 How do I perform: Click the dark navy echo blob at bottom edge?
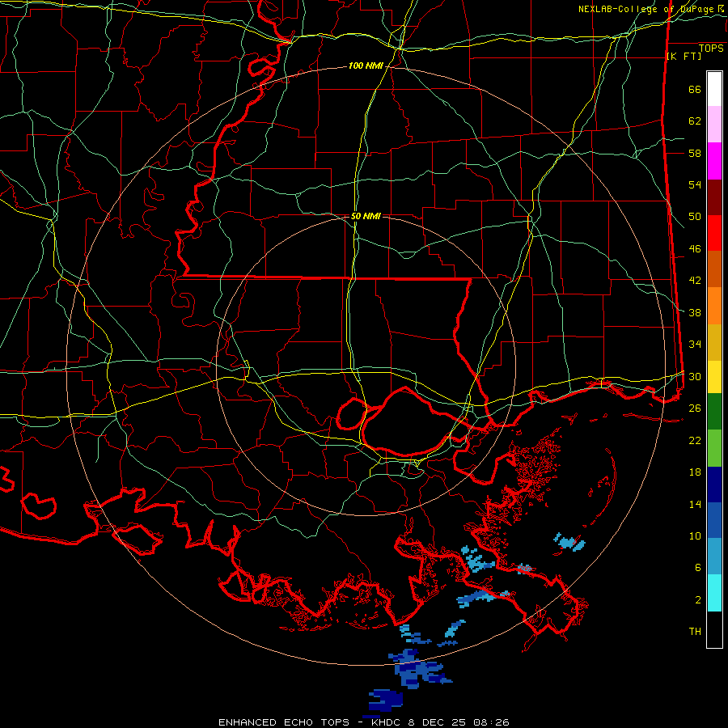tap(386, 700)
